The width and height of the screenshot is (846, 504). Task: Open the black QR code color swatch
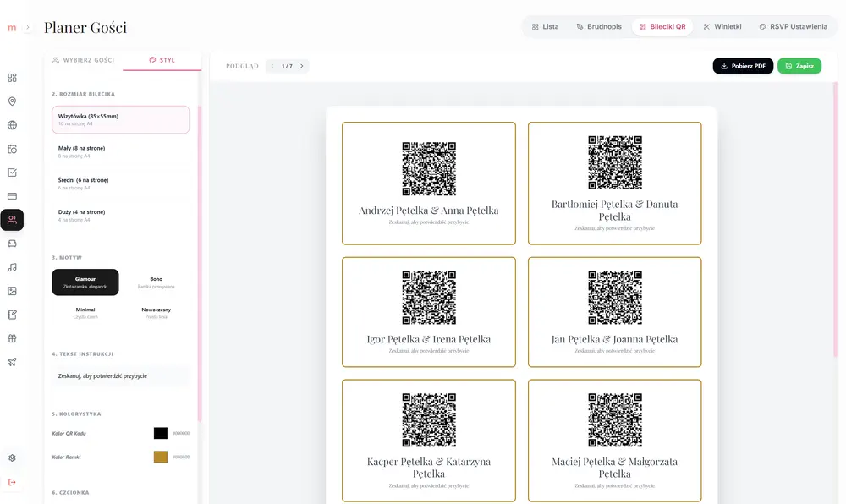coord(160,433)
